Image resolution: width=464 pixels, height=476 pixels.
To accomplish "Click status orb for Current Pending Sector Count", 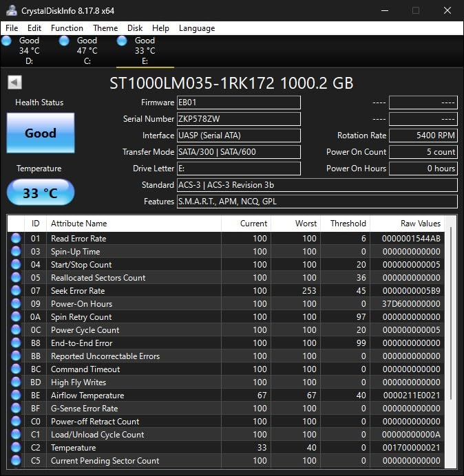I will [x=16, y=461].
